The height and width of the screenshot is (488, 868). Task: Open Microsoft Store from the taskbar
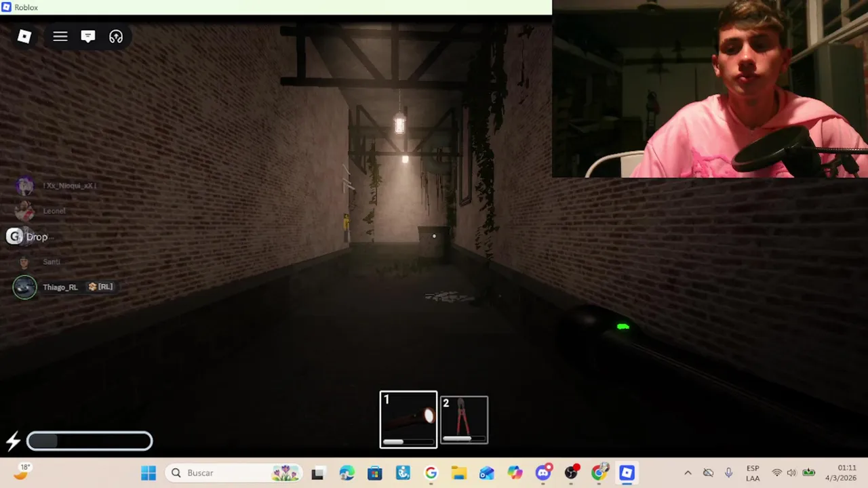click(x=375, y=473)
